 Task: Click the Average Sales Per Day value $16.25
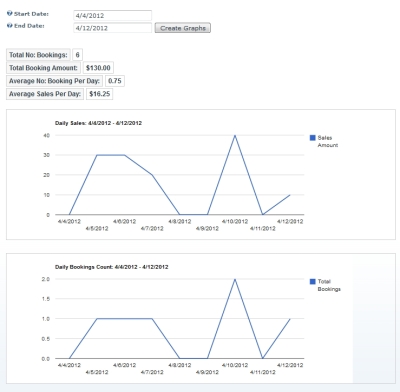99,94
